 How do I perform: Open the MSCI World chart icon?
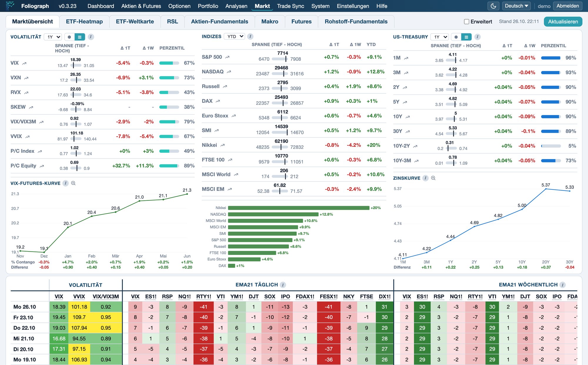pyautogui.click(x=236, y=175)
